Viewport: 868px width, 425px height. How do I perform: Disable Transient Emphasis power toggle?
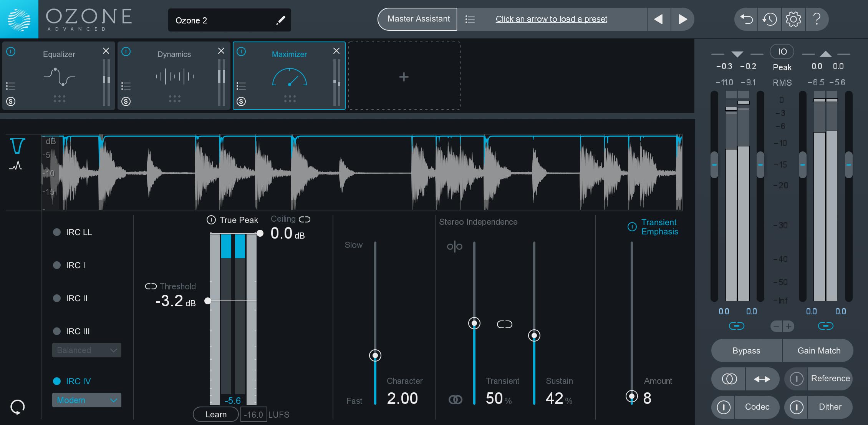coord(632,227)
